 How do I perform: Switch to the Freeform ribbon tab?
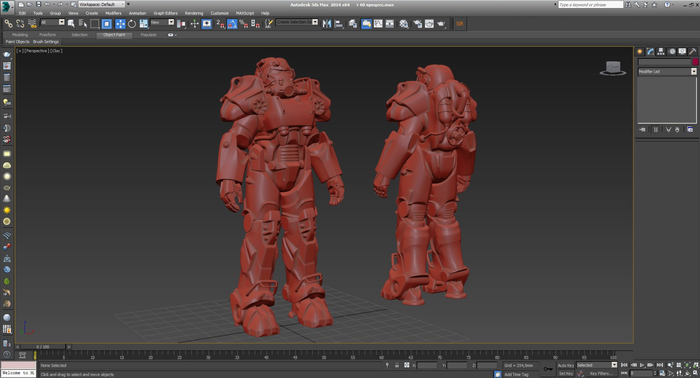[47, 34]
